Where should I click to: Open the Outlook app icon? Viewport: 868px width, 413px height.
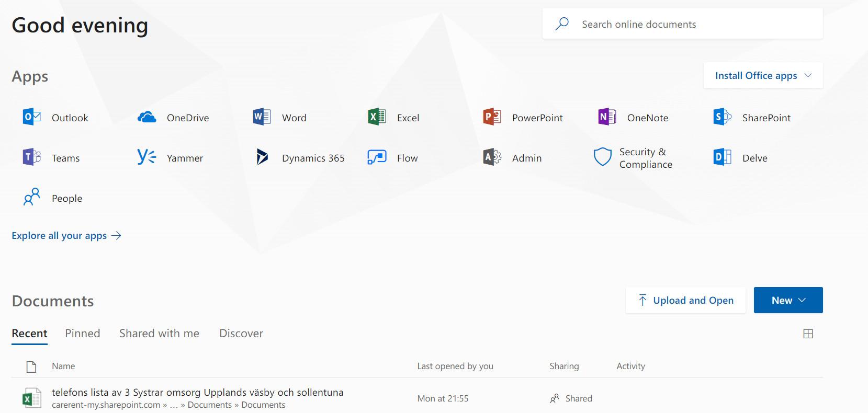pos(32,117)
